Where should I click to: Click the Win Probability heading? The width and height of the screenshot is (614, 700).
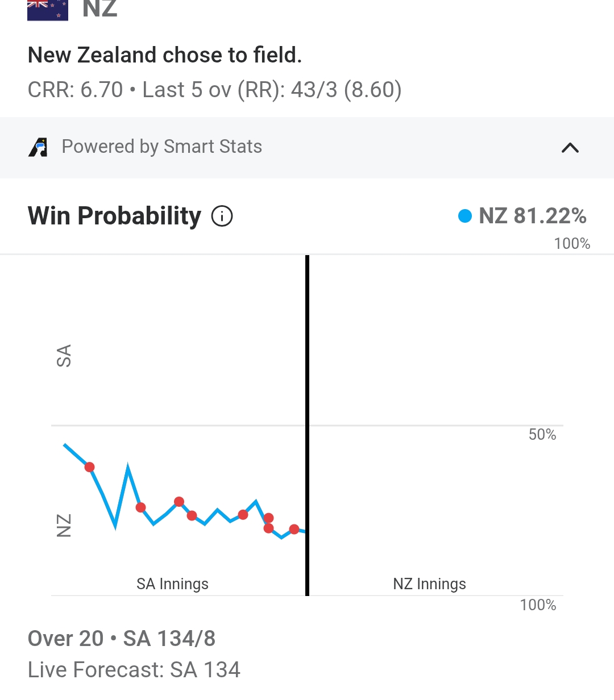(x=114, y=216)
